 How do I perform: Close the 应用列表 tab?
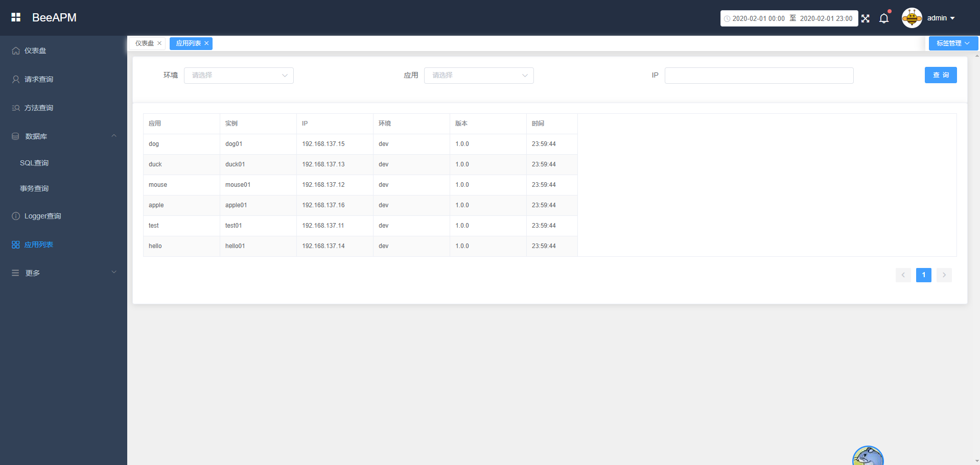point(206,43)
